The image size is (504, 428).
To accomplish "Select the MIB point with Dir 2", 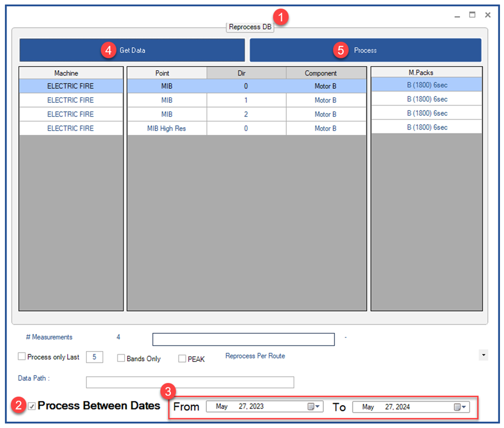I will click(x=167, y=114).
